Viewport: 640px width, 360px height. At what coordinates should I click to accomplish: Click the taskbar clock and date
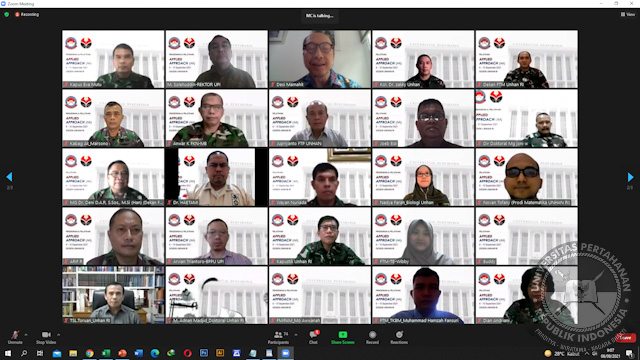pyautogui.click(x=610, y=353)
